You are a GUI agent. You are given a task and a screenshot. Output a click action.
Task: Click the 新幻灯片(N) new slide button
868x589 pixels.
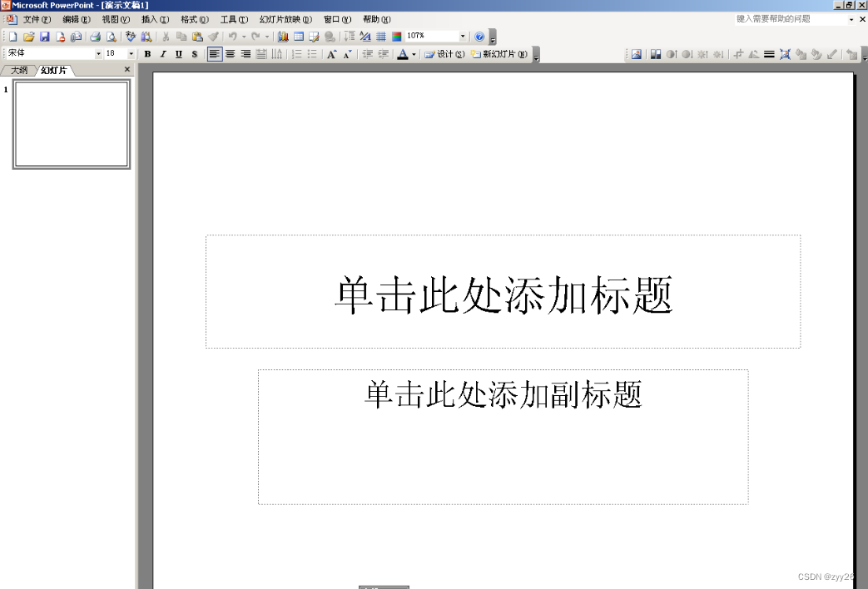point(499,54)
